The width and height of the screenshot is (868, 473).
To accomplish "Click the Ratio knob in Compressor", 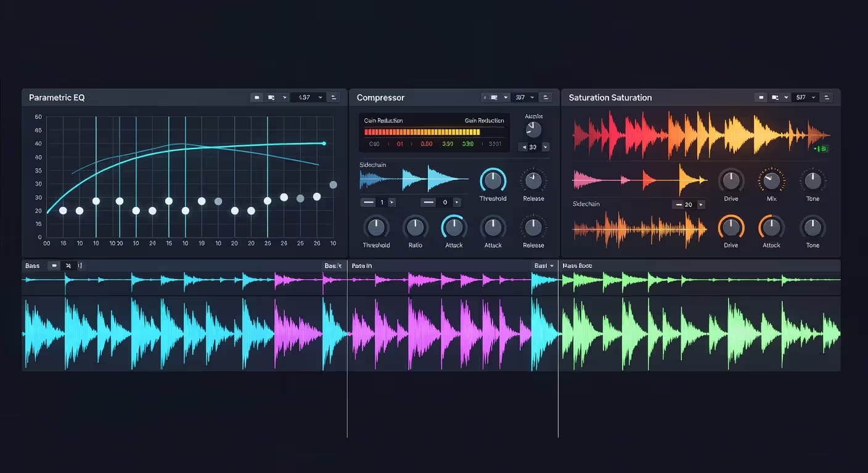I will pos(416,228).
